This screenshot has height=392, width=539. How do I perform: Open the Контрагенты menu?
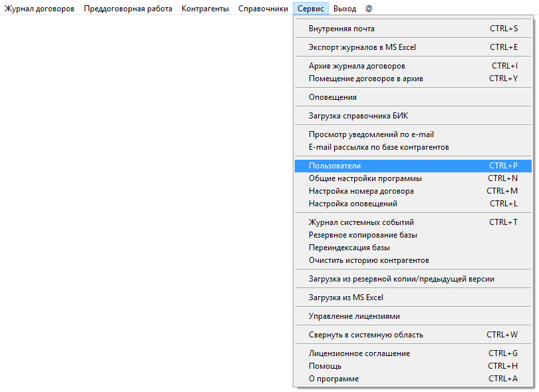[x=205, y=9]
